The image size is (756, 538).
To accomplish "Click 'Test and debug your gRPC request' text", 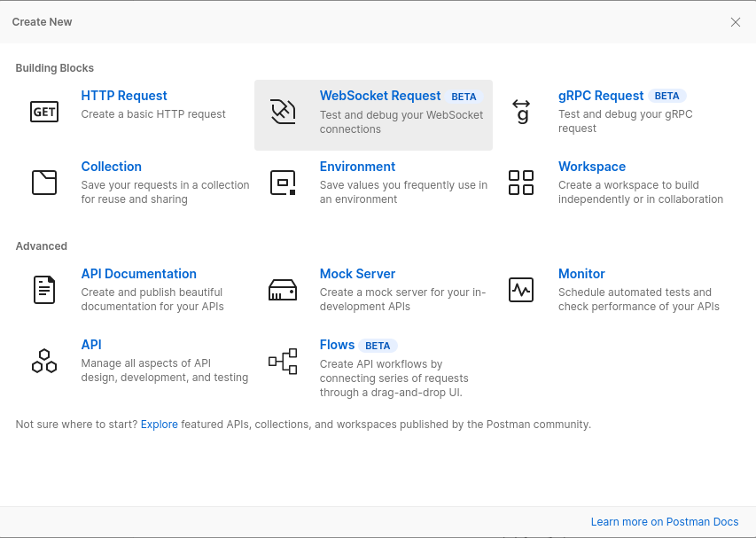I will click(626, 121).
